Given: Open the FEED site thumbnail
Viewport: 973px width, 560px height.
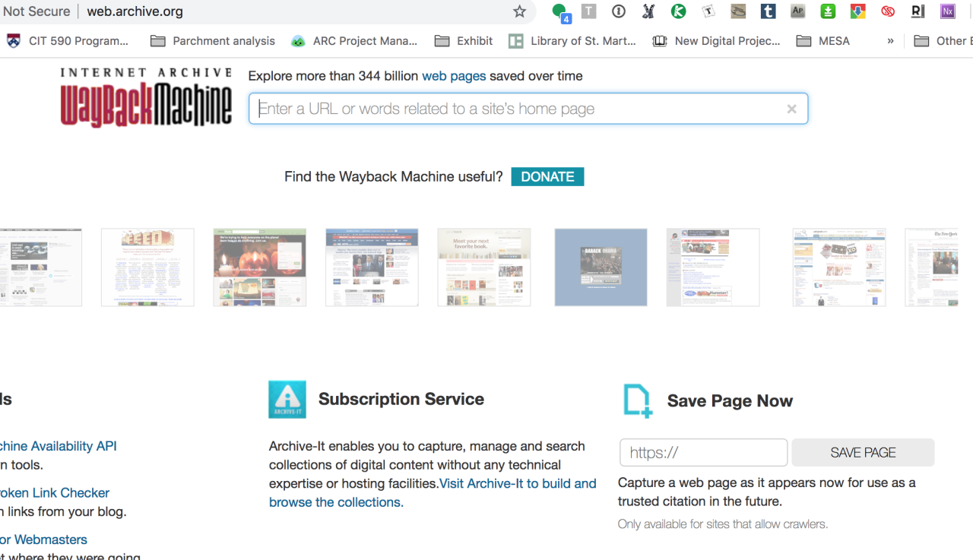Looking at the screenshot, I should [x=147, y=267].
